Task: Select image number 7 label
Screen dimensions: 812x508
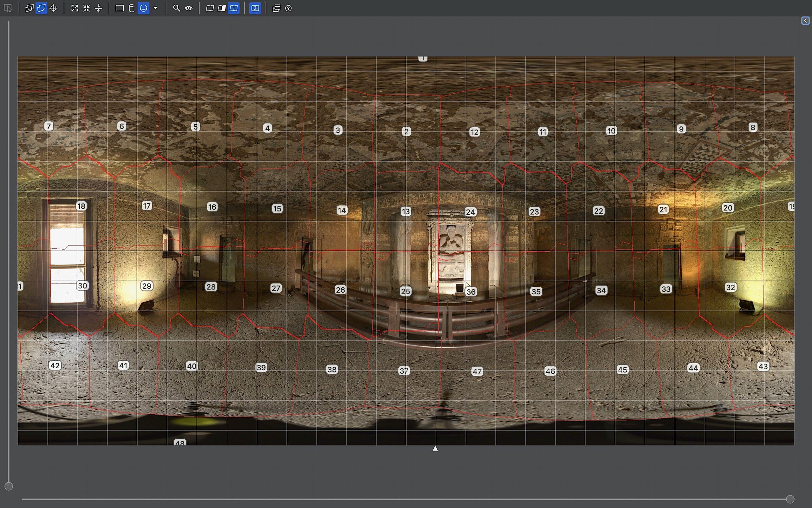Action: click(49, 126)
